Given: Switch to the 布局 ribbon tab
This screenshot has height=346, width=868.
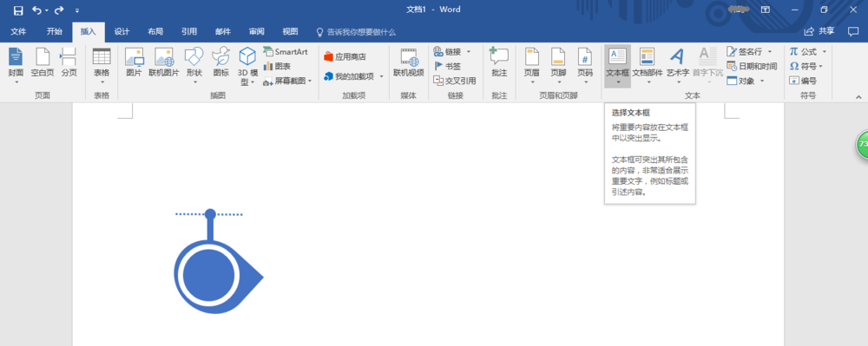Looking at the screenshot, I should coord(155,31).
